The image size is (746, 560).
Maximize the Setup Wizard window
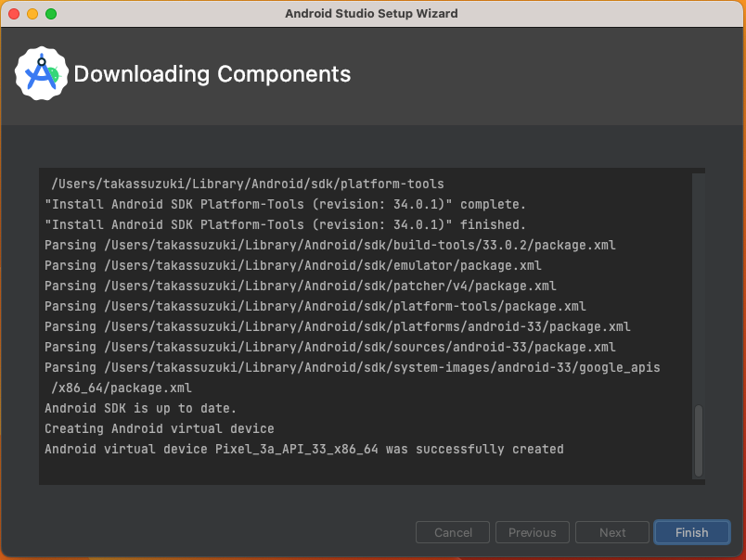51,14
